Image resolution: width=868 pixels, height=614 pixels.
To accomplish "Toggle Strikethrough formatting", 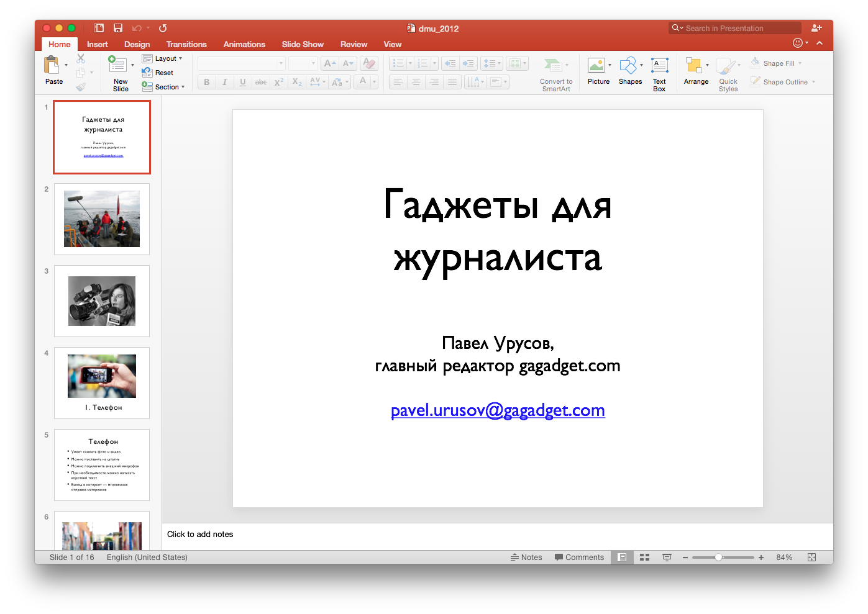I will pyautogui.click(x=261, y=82).
